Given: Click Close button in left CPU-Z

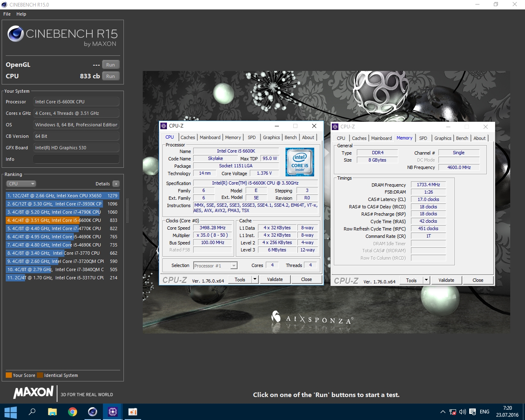Looking at the screenshot, I should 306,279.
